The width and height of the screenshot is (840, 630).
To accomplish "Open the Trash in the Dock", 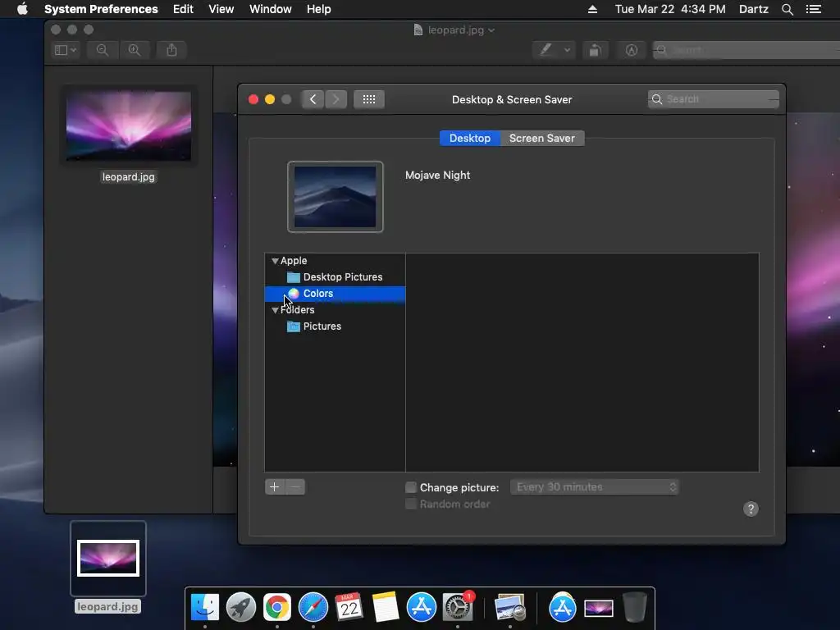I will (x=634, y=608).
